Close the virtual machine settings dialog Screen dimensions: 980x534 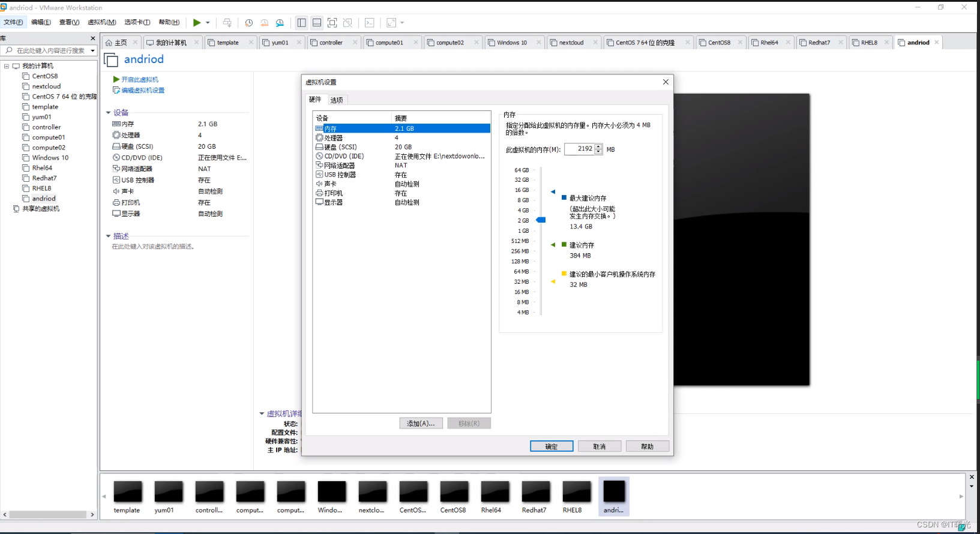(x=666, y=82)
